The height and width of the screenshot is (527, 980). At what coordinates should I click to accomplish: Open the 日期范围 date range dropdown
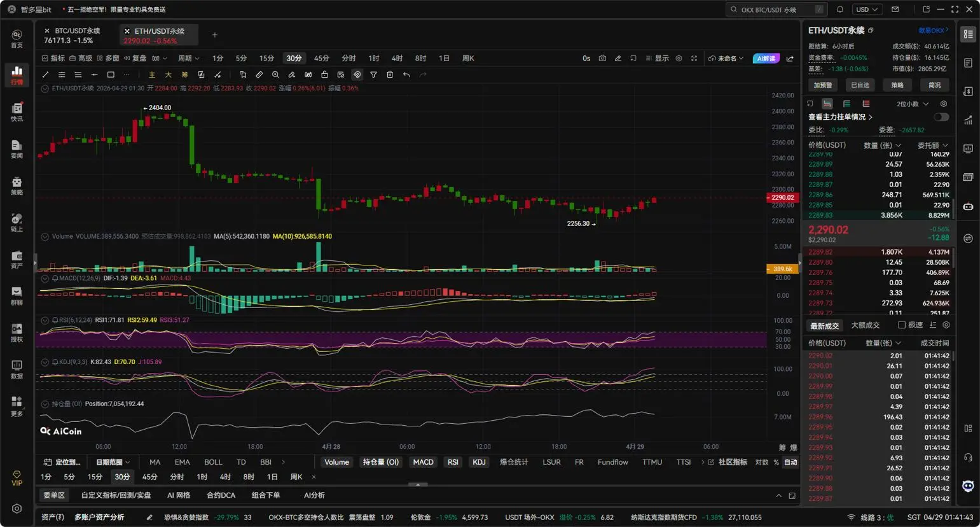tap(113, 462)
